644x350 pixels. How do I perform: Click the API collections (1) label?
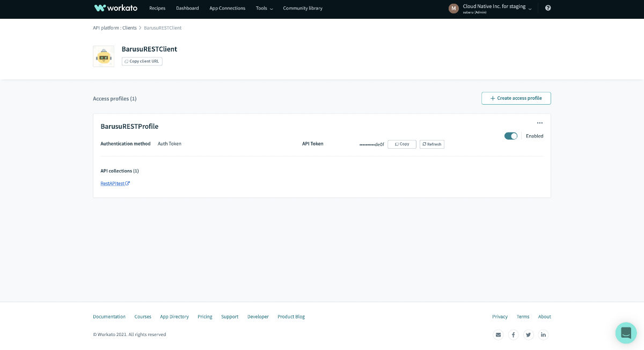click(120, 171)
